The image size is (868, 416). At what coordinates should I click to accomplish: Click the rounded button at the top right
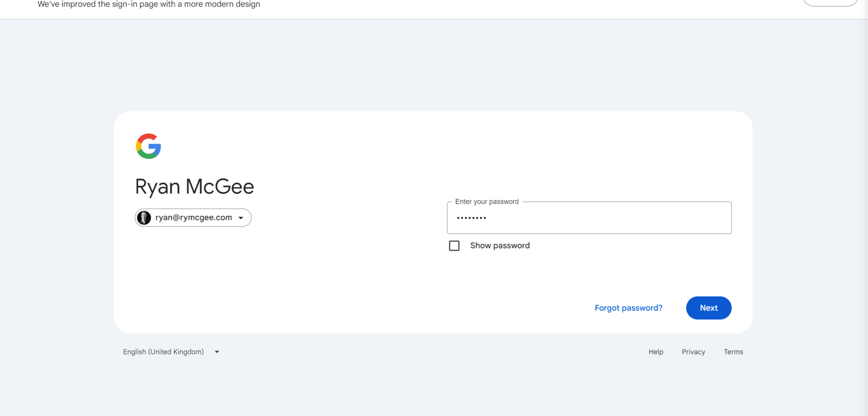[830, 2]
